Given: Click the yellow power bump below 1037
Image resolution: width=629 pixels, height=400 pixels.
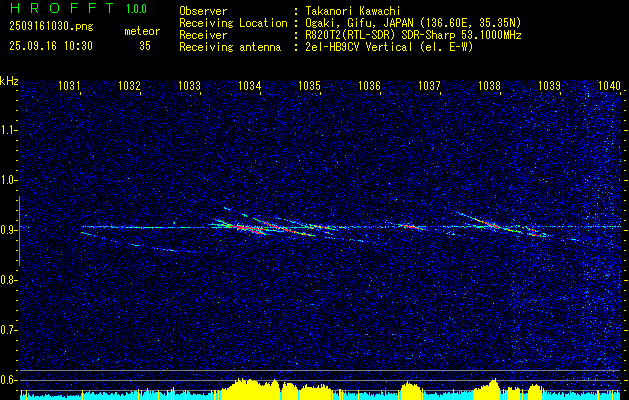Looking at the screenshot, I should coord(410,391).
